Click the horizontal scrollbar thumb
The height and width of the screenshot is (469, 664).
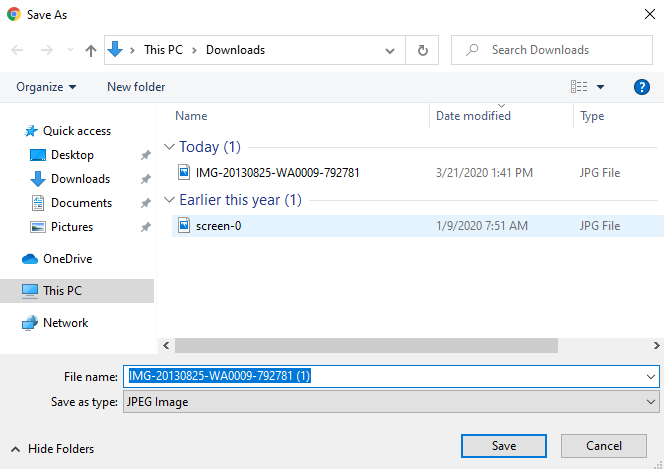coord(366,345)
